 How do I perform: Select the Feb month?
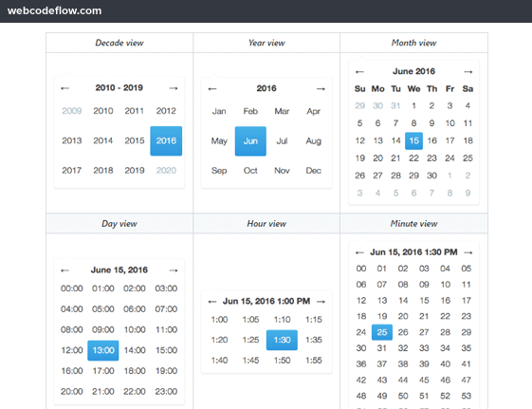point(250,111)
